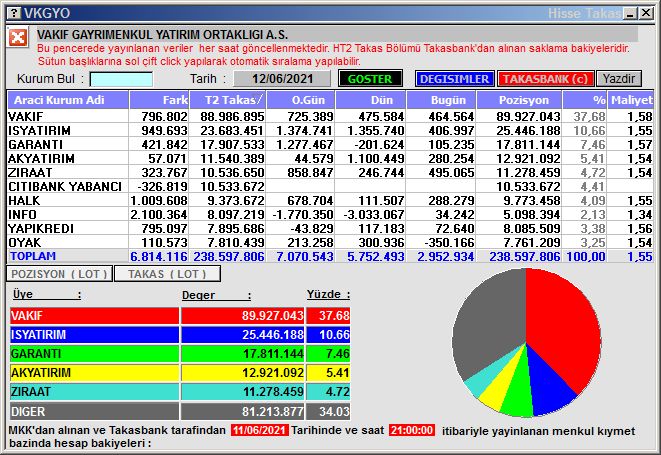This screenshot has width=661, height=455.
Task: Select the INFO row in the table
Action: point(330,214)
